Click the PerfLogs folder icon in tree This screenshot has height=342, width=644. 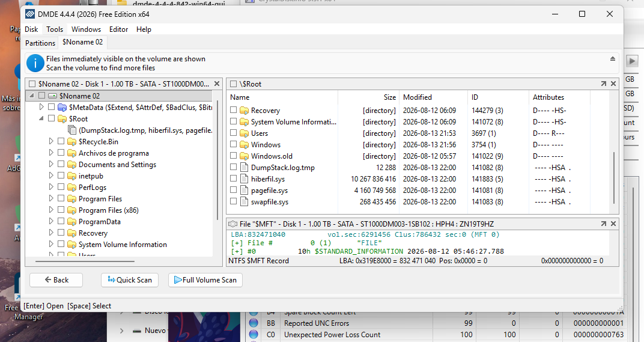click(x=72, y=188)
